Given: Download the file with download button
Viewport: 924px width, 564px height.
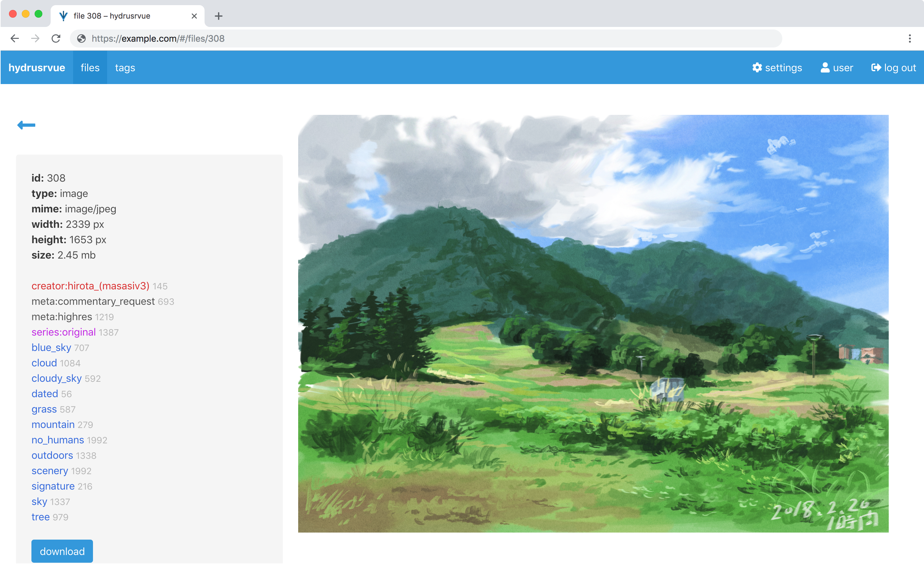Looking at the screenshot, I should [x=62, y=551].
